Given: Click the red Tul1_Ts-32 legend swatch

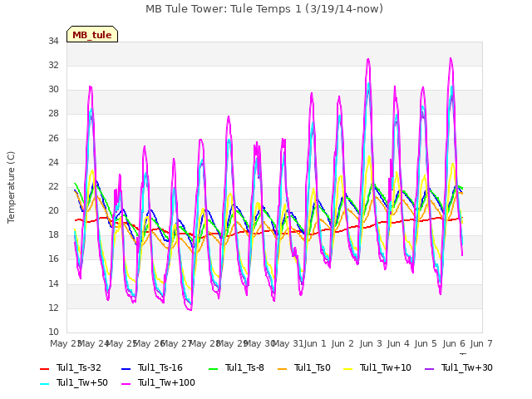Looking at the screenshot, I should (x=44, y=368).
